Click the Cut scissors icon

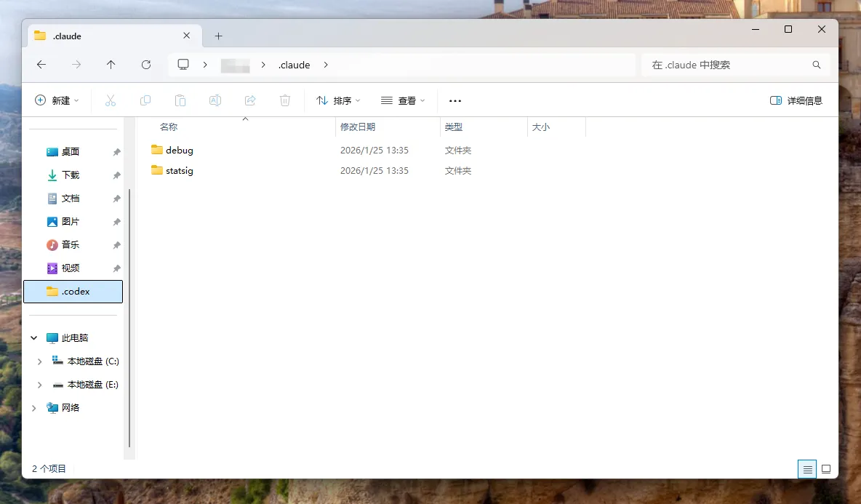111,100
